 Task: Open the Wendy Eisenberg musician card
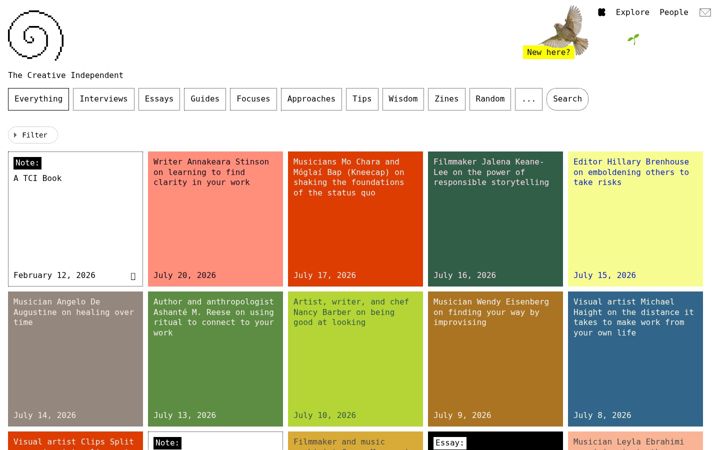pos(495,359)
